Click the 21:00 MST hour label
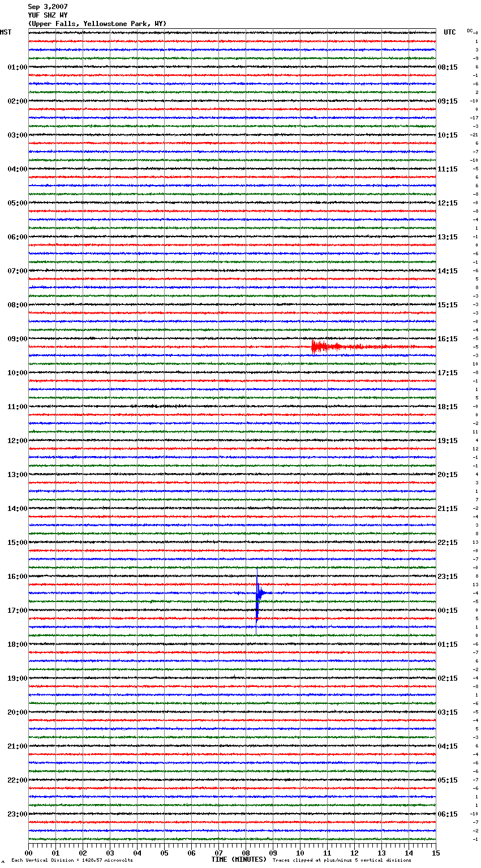This screenshot has width=481, height=868. tap(18, 746)
